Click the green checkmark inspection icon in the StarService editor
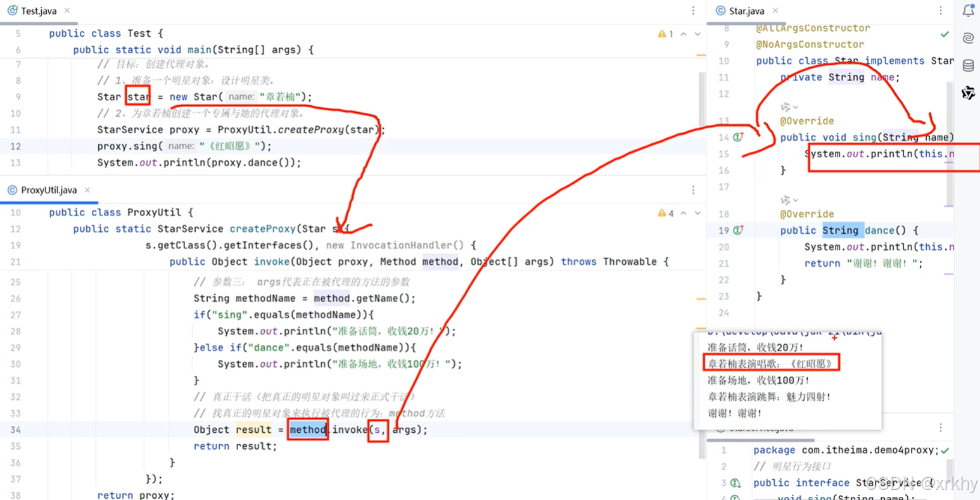Screen dimensions: 980x500 [x=945, y=450]
